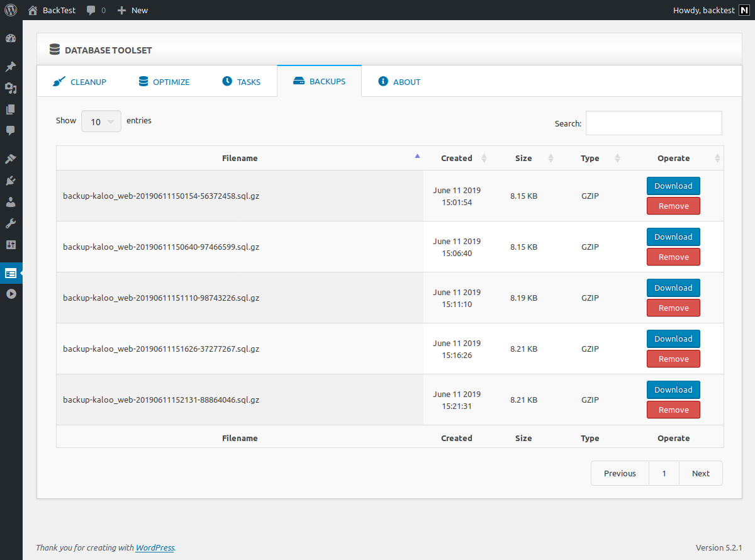Open Posts via the pushpin icon
Image resolution: width=755 pixels, height=560 pixels.
pyautogui.click(x=11, y=67)
